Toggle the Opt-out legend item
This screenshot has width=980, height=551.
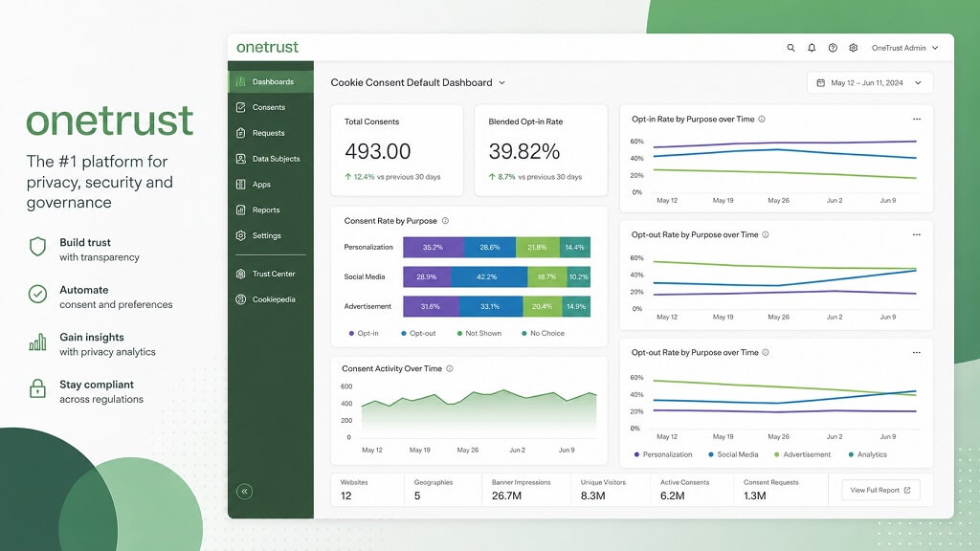[x=419, y=333]
